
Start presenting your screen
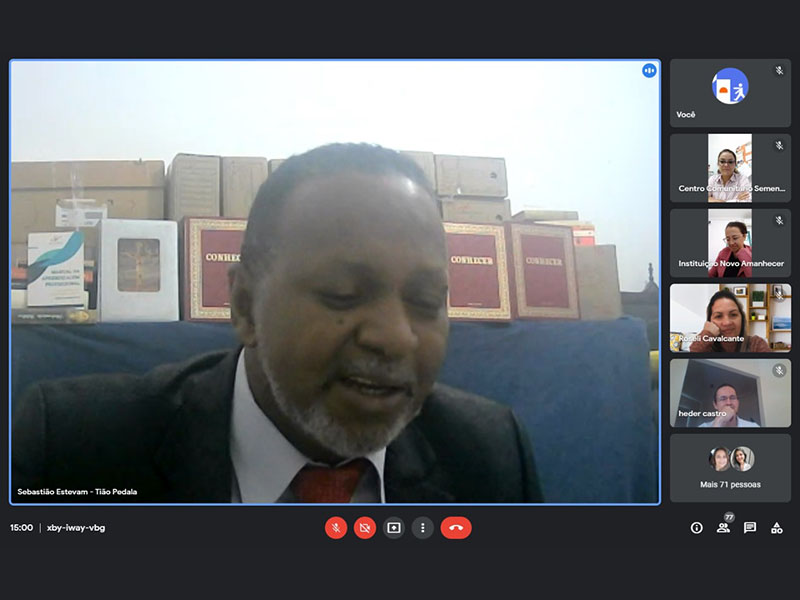(394, 528)
